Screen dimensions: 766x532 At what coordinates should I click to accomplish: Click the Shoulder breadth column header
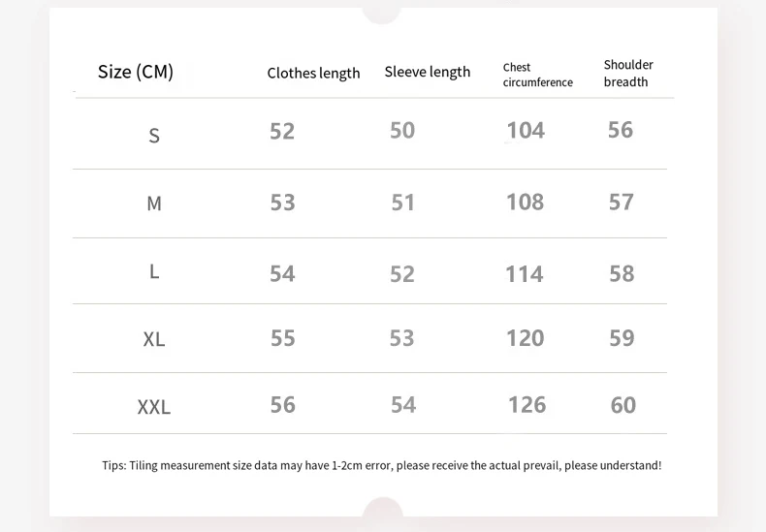tap(628, 74)
